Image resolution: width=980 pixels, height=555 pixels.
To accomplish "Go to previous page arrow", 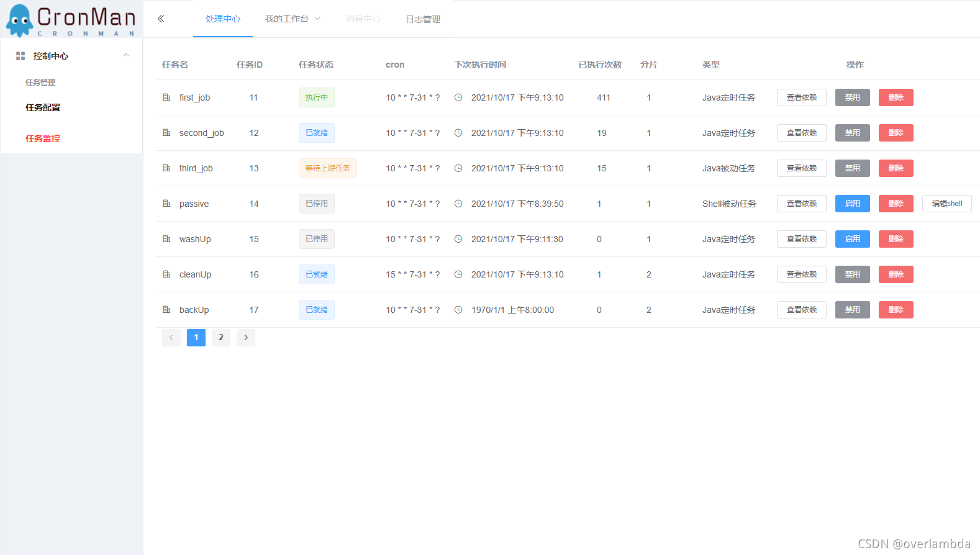I will (171, 338).
